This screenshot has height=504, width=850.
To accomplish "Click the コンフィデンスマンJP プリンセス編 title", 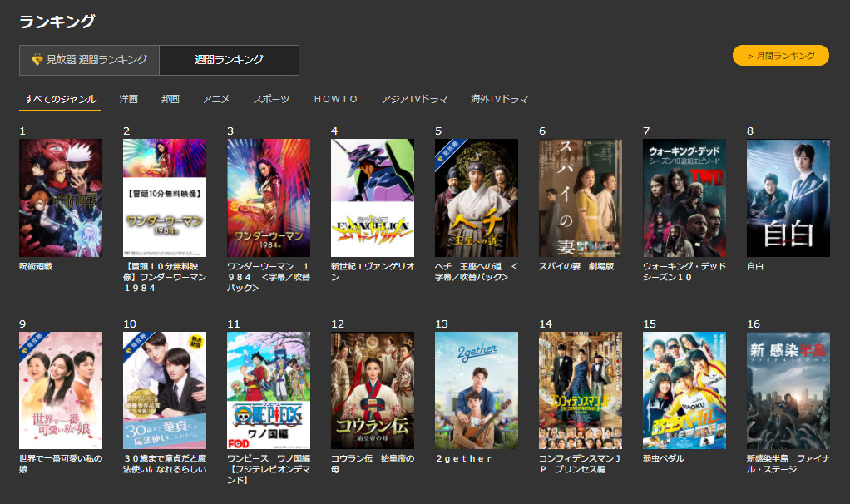I will (x=580, y=464).
